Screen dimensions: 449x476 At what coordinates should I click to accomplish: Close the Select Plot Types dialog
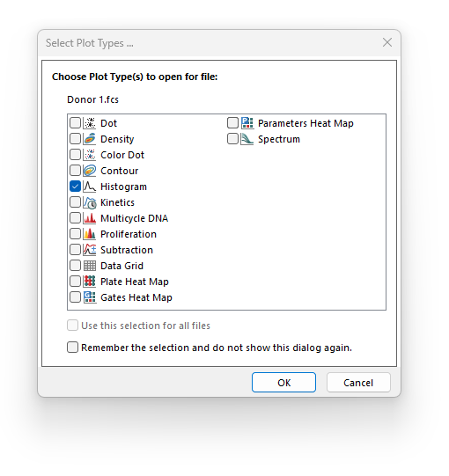[387, 42]
